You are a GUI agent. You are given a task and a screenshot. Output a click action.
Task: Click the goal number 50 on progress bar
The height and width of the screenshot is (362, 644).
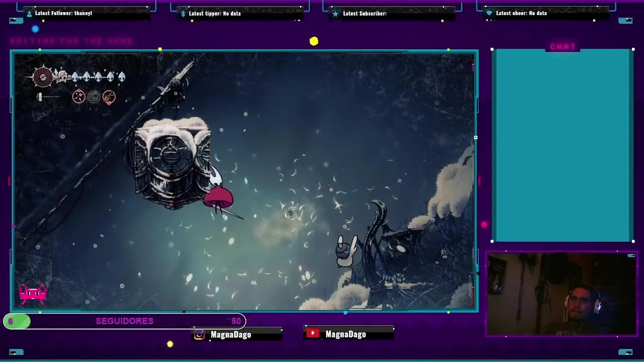coord(236,321)
